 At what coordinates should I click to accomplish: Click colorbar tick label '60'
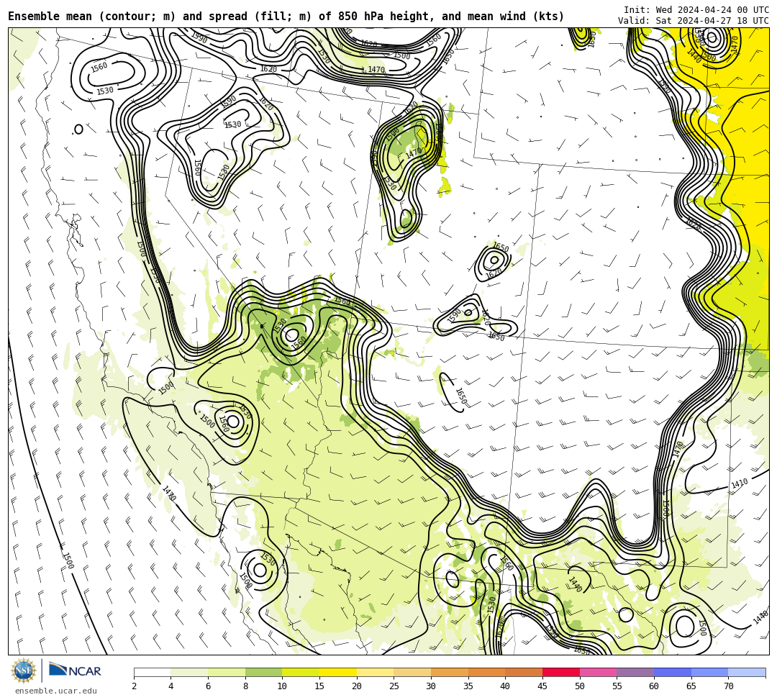tap(654, 686)
